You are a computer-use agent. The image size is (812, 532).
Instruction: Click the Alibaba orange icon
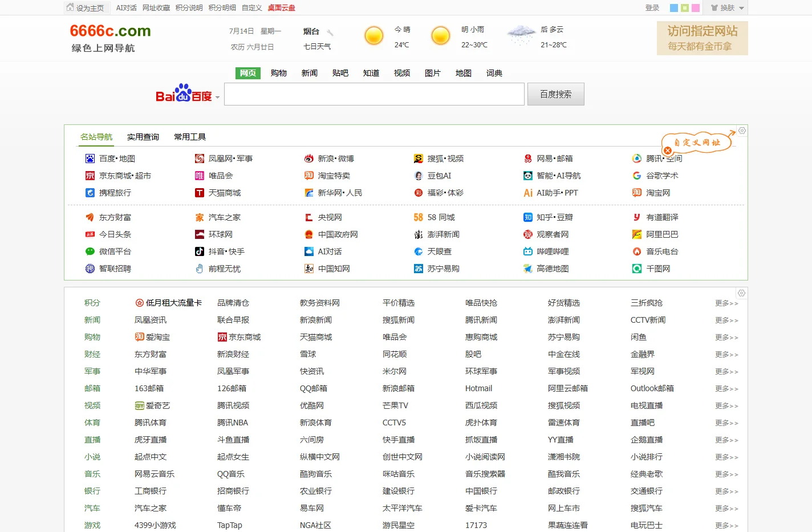tap(636, 234)
